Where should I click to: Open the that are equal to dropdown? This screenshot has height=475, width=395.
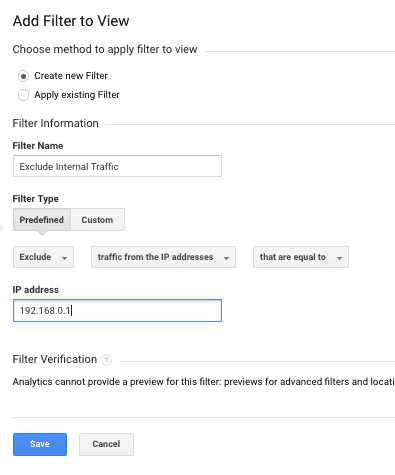301,257
